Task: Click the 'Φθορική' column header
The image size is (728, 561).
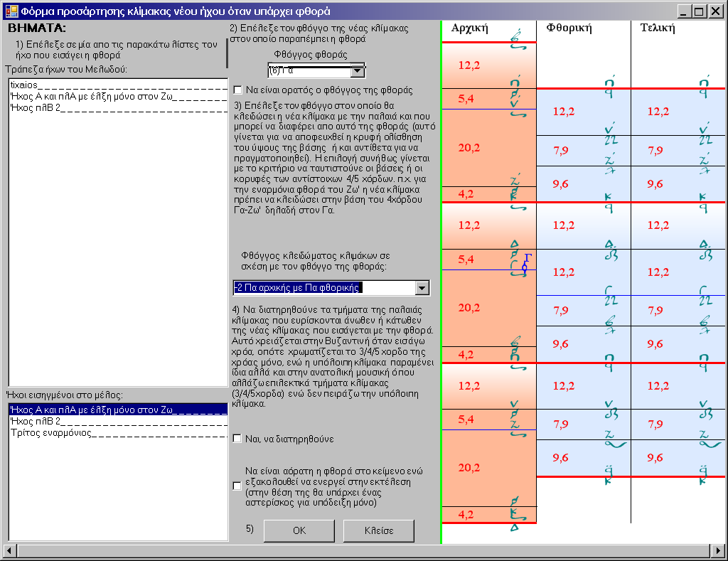Action: pos(569,28)
